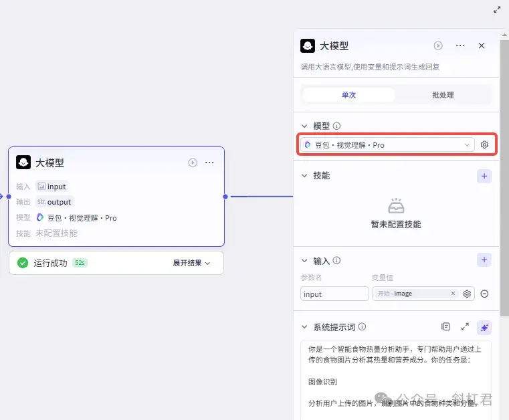The image size is (509, 420).
Task: Click 豆包·视觉理解·Pro label on canvas node
Action: point(82,218)
